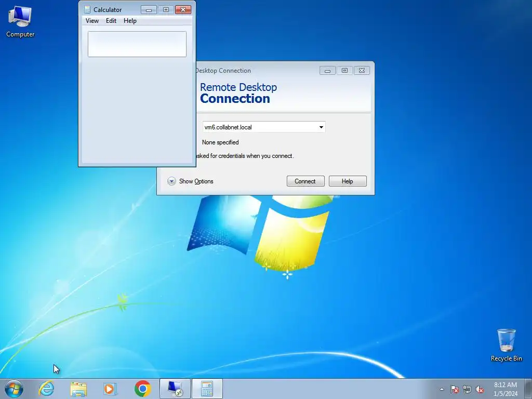
Task: Click the vm6.collabnet.local computer field
Action: tap(264, 127)
